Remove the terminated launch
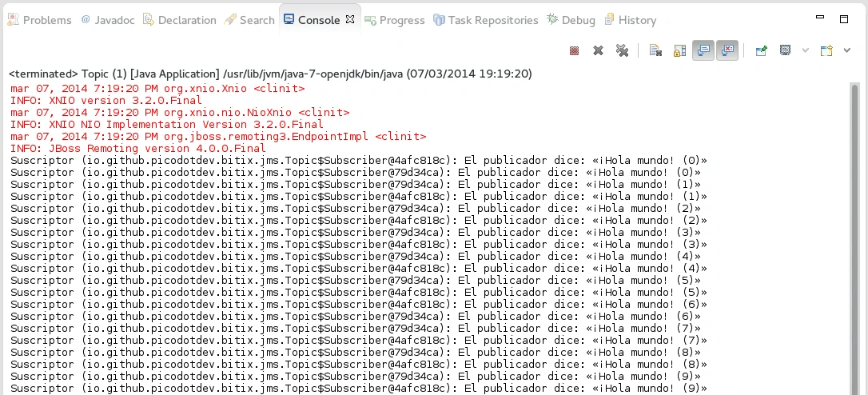 (598, 51)
